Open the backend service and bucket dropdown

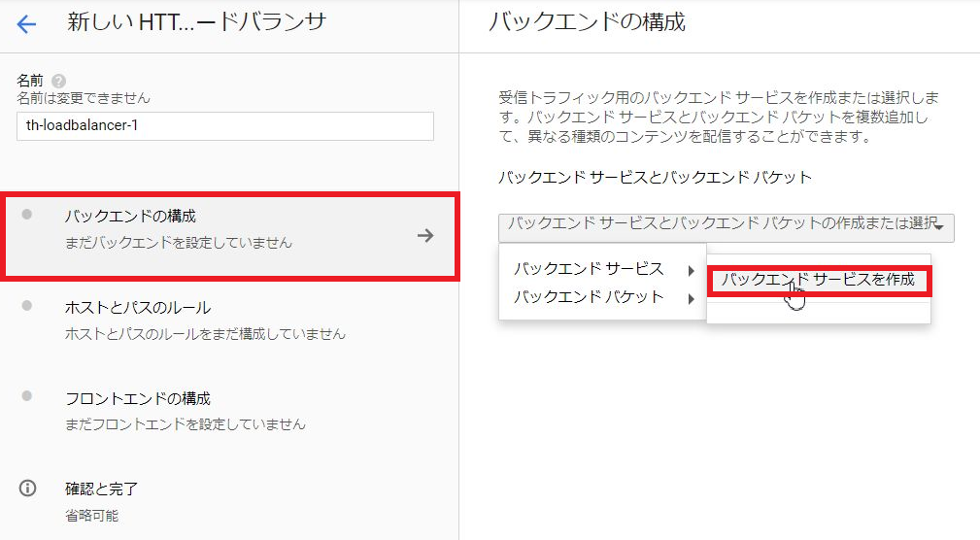pos(727,227)
